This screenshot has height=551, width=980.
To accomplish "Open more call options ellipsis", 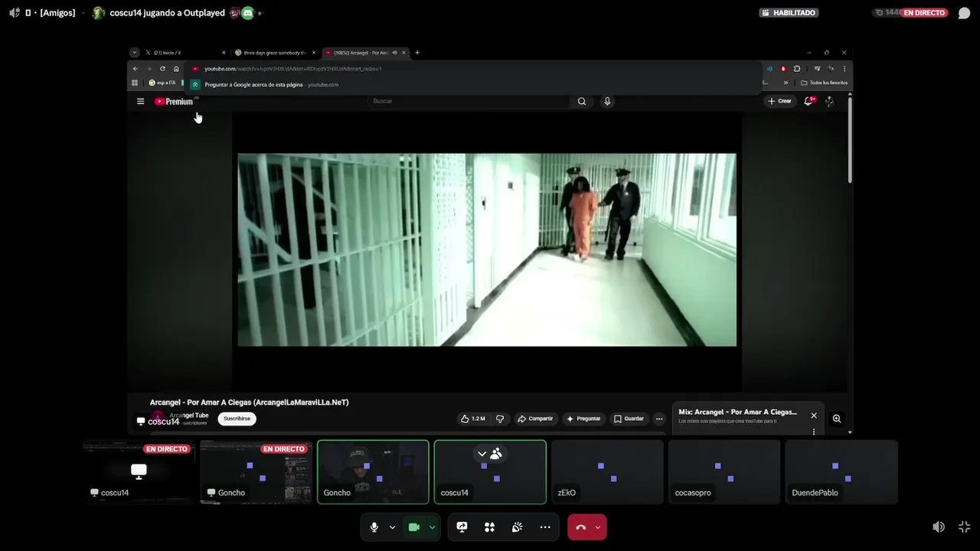I will pos(545,527).
